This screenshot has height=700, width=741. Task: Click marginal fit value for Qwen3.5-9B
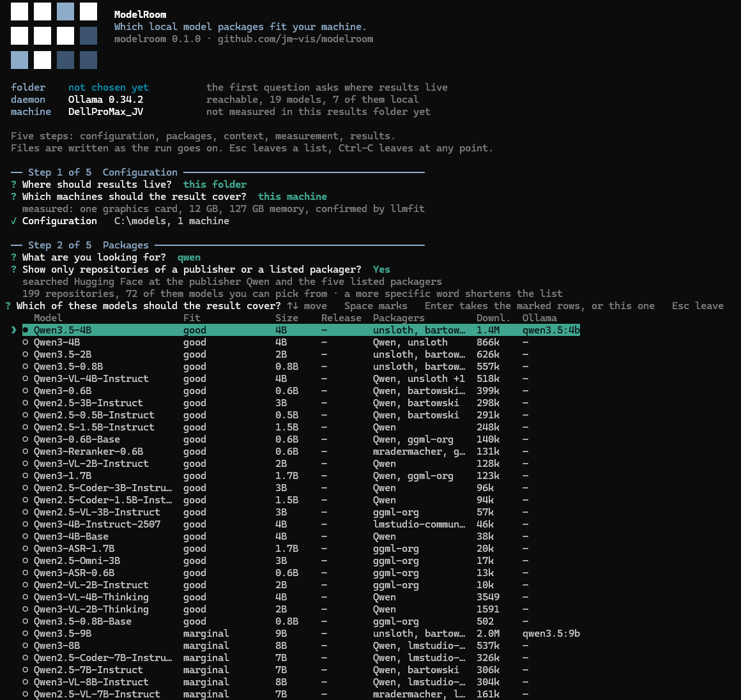[x=206, y=634]
